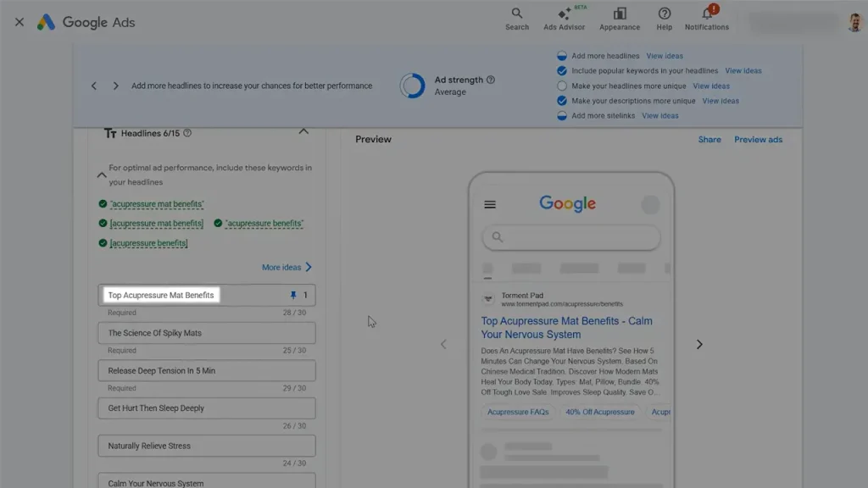
Task: Click the Share button in preview
Action: [x=709, y=139]
